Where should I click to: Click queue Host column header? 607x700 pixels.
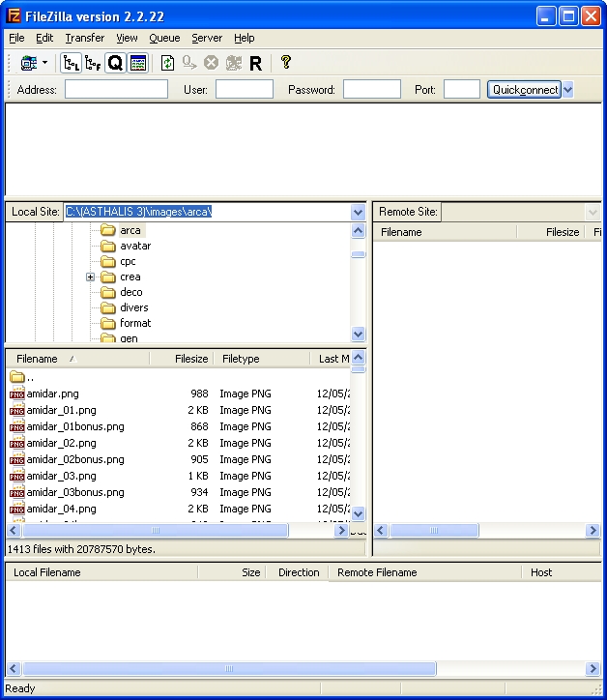[561, 572]
